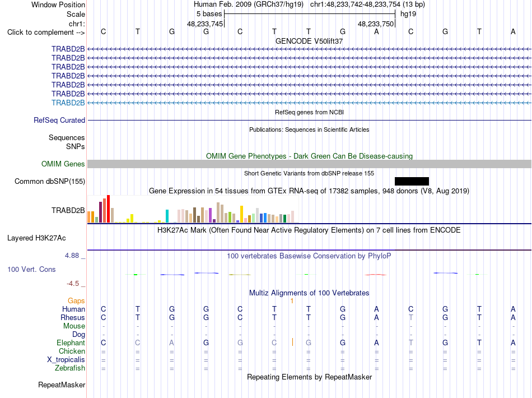The image size is (532, 398).
Task: Click the SNPs track label
Action: point(76,146)
